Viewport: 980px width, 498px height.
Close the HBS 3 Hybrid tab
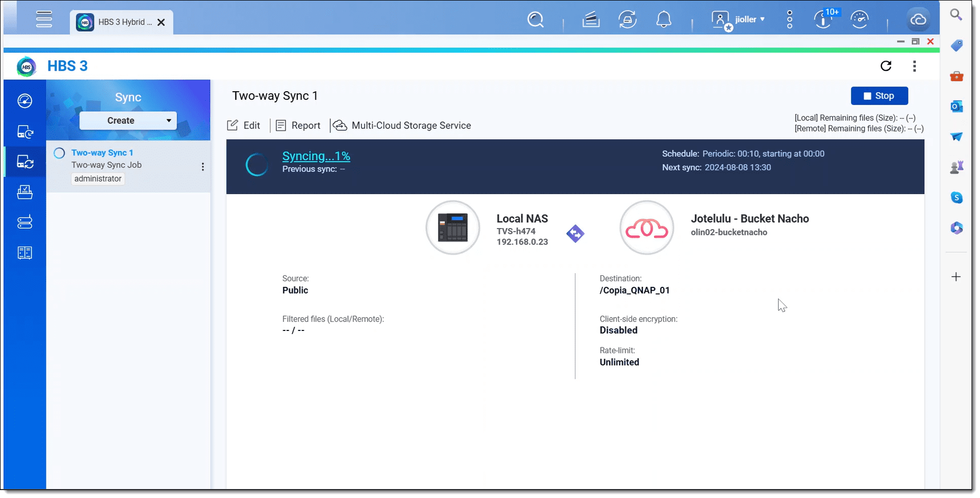pyautogui.click(x=161, y=22)
